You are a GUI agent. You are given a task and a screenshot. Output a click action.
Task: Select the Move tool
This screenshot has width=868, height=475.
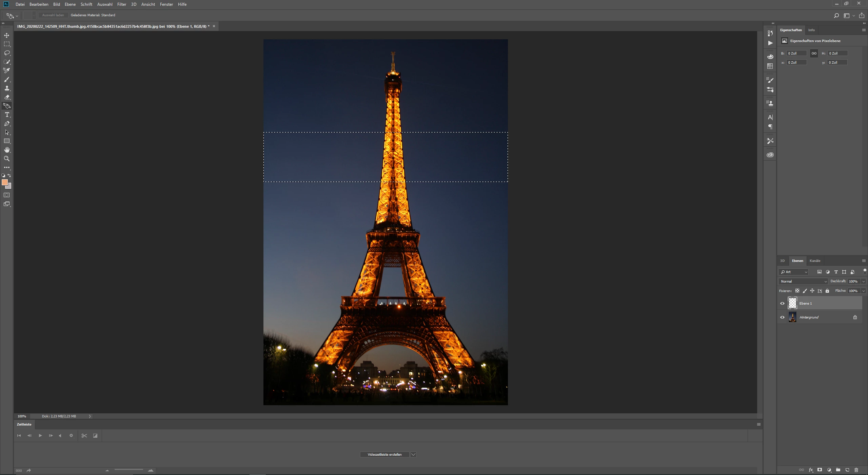pyautogui.click(x=7, y=35)
